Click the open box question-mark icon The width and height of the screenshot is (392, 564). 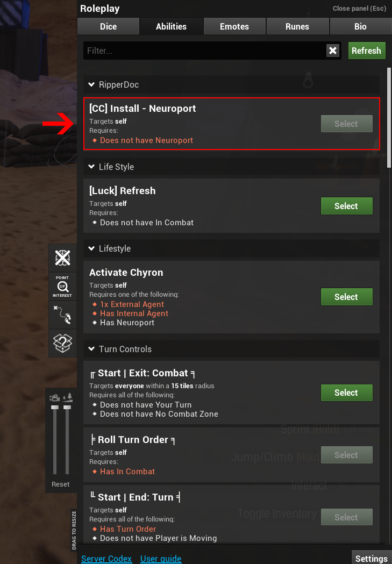tap(62, 342)
